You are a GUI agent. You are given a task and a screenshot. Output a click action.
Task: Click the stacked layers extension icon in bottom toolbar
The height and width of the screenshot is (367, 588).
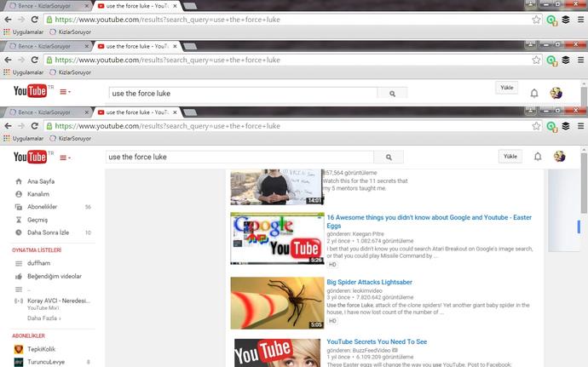[x=566, y=126]
